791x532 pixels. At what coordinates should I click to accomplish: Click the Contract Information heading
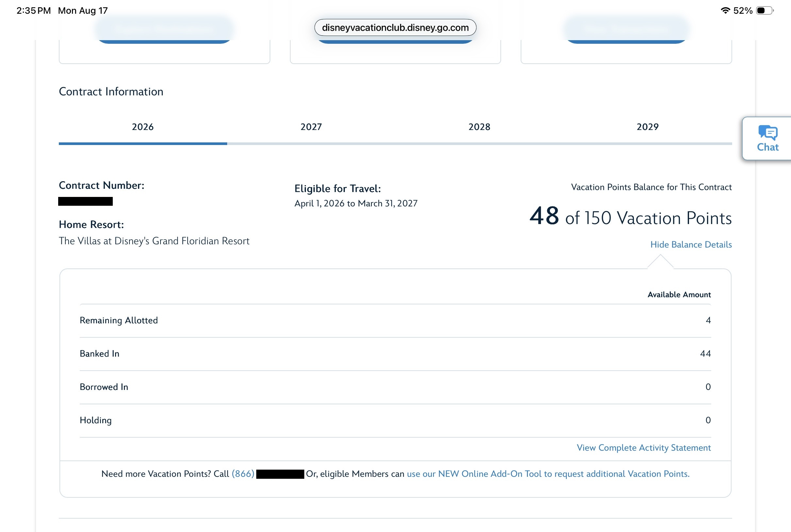(111, 92)
